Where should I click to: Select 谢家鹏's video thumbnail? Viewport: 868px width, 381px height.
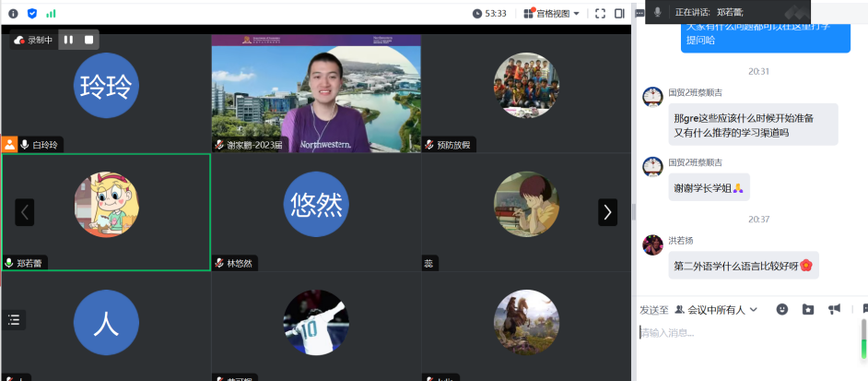tap(315, 92)
